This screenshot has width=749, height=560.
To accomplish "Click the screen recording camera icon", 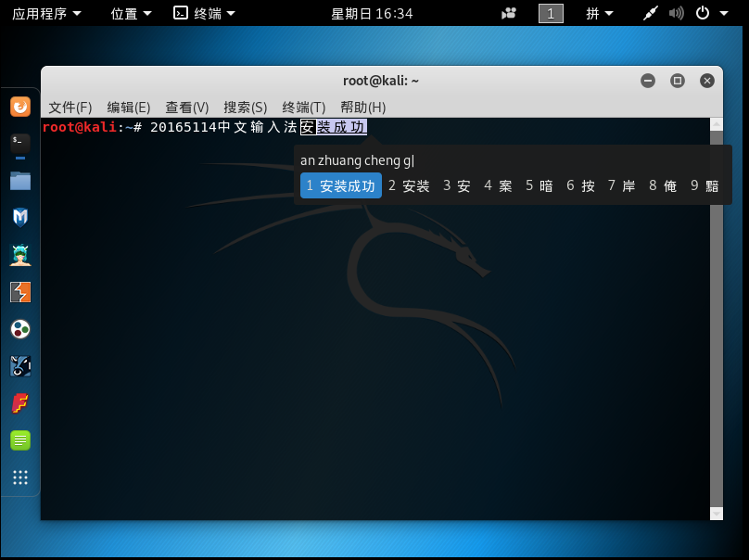I will click(509, 13).
